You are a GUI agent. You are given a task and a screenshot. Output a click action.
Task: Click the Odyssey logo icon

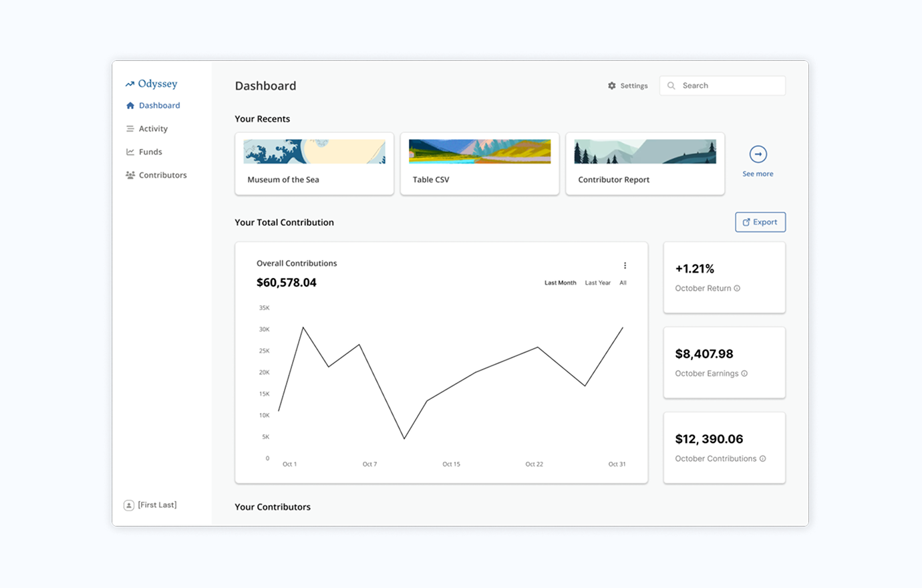point(129,84)
